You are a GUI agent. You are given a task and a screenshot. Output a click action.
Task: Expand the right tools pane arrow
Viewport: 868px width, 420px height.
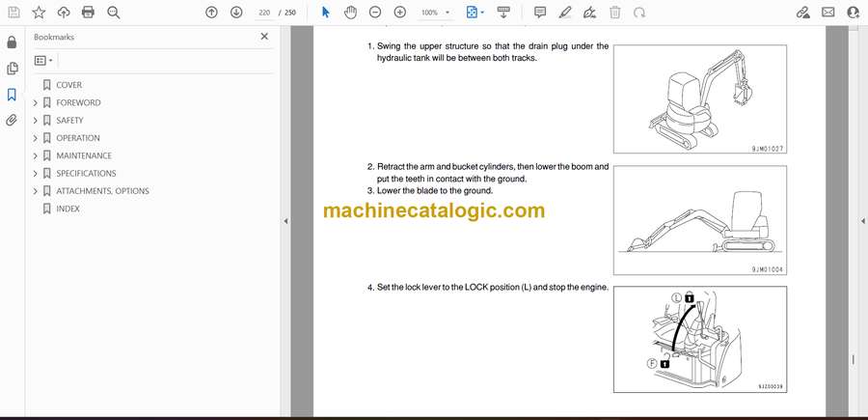(862, 221)
